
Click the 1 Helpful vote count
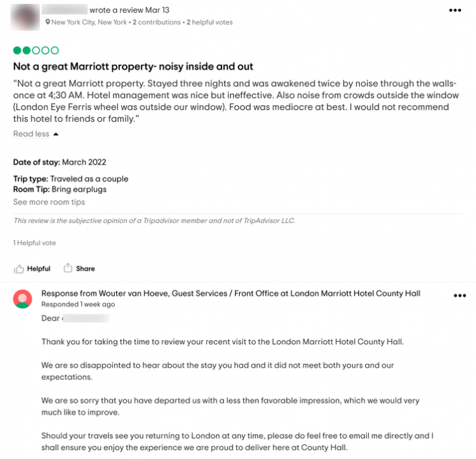[34, 243]
